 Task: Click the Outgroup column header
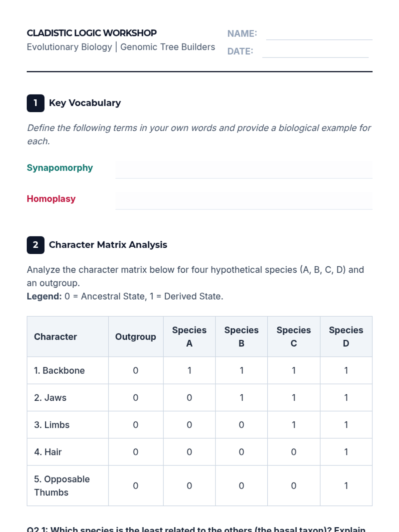click(136, 337)
